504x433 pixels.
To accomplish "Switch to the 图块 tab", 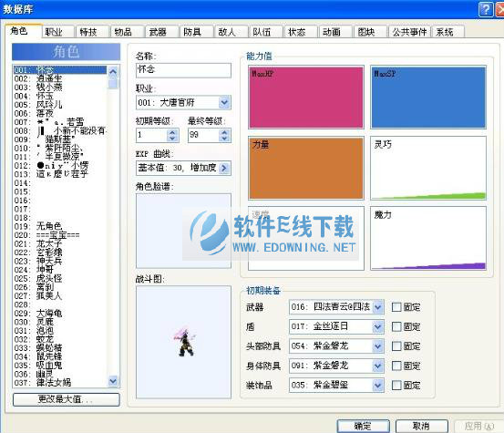I will pyautogui.click(x=370, y=32).
